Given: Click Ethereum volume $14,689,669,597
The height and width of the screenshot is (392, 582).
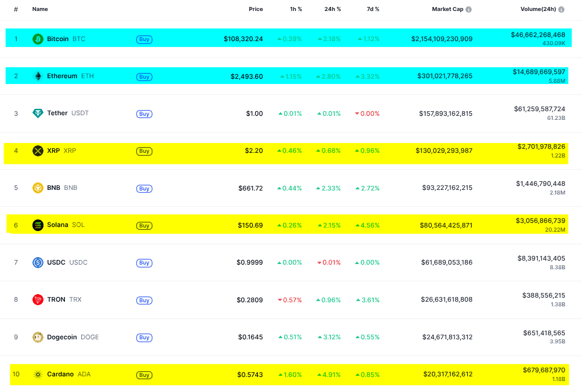Looking at the screenshot, I should [539, 72].
